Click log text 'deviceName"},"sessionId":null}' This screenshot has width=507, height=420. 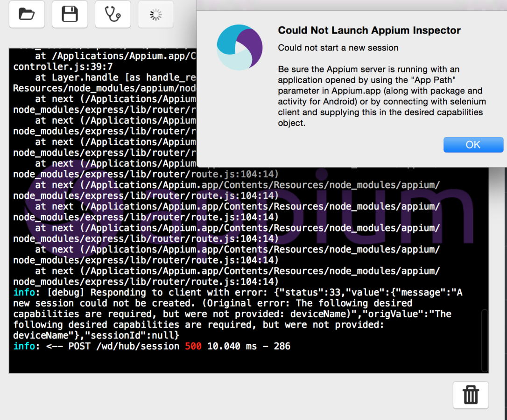tap(96, 335)
